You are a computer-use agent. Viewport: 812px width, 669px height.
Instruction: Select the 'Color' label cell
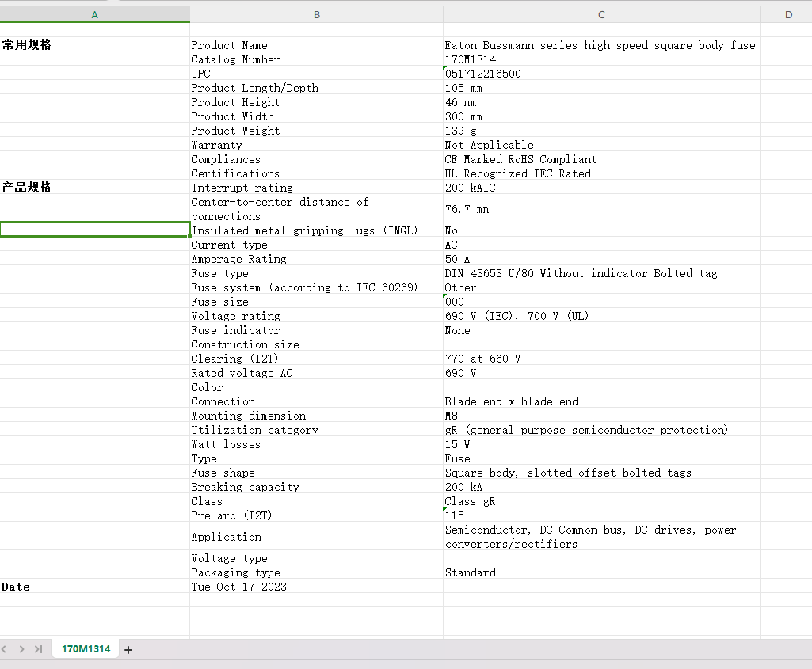tap(316, 386)
